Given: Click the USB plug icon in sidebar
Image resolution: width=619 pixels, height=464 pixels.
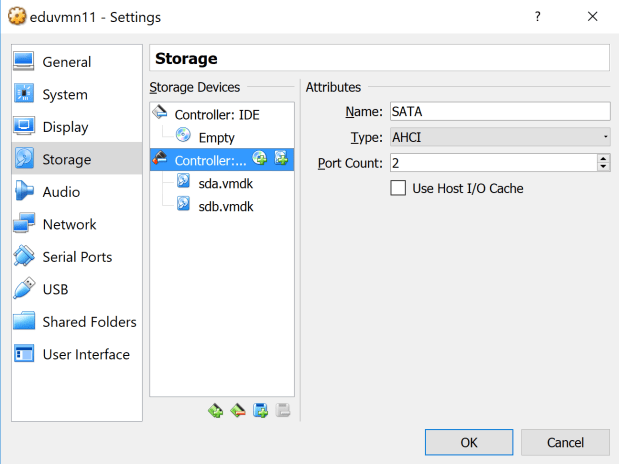Looking at the screenshot, I should click(x=25, y=289).
